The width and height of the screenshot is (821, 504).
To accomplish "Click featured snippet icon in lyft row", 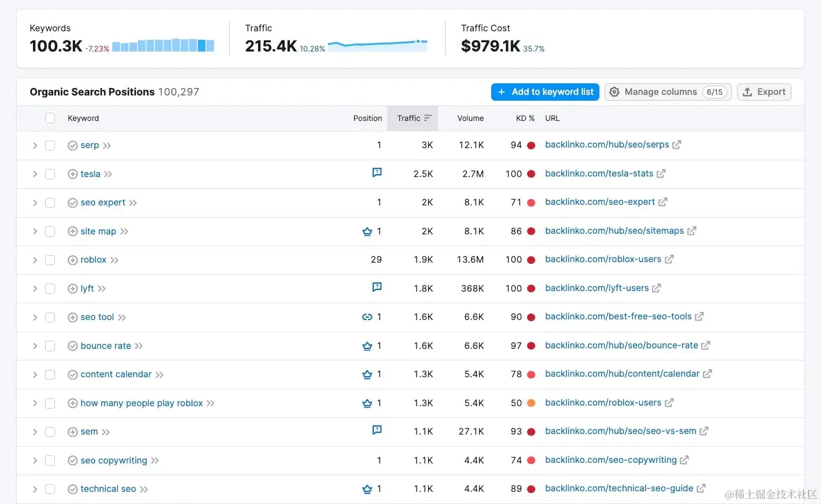I will [377, 287].
